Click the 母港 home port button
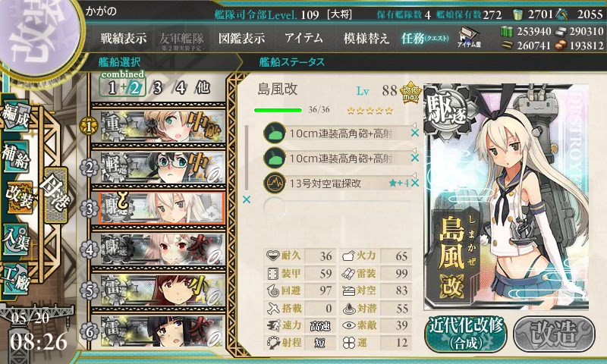 tap(55, 195)
